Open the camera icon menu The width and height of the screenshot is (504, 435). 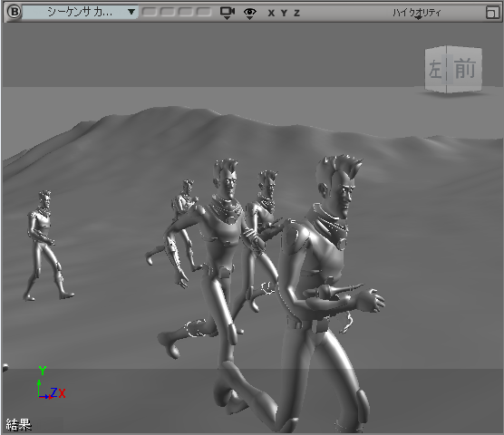click(x=228, y=13)
